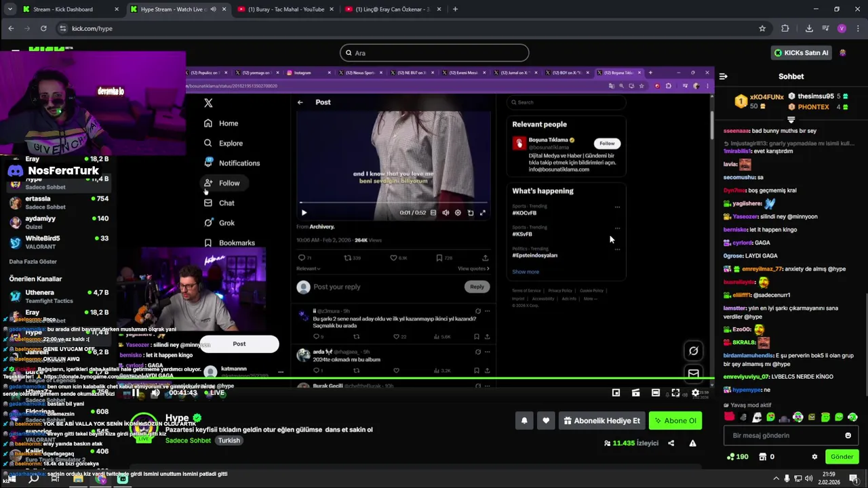Screen dimensions: 868x488
Task: Click Abonelik Hediye Et button
Action: click(x=601, y=420)
